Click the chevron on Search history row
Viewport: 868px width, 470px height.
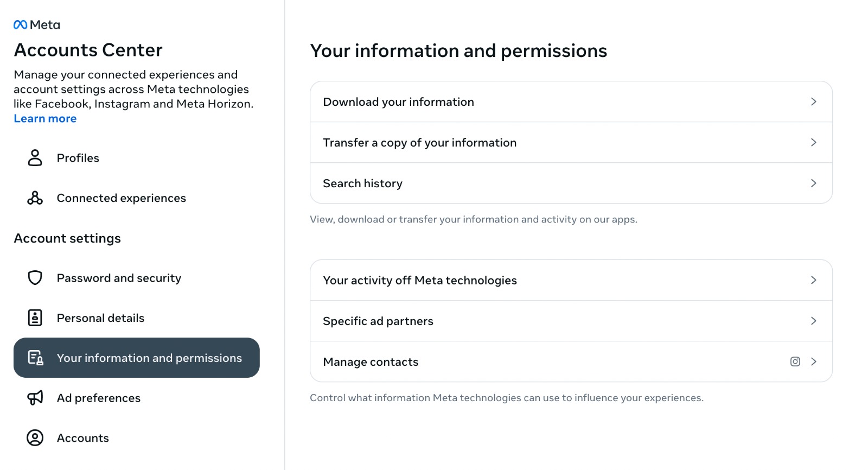[813, 183]
